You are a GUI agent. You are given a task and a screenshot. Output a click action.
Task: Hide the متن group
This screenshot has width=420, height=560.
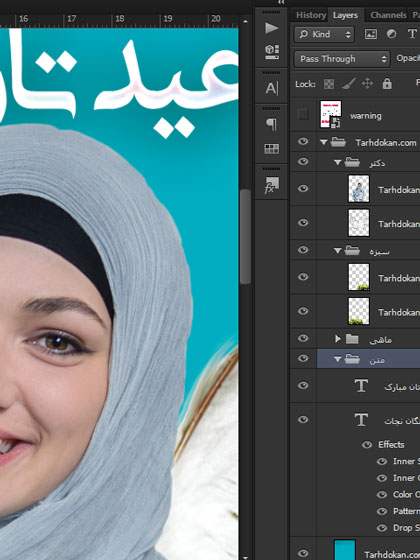[303, 358]
